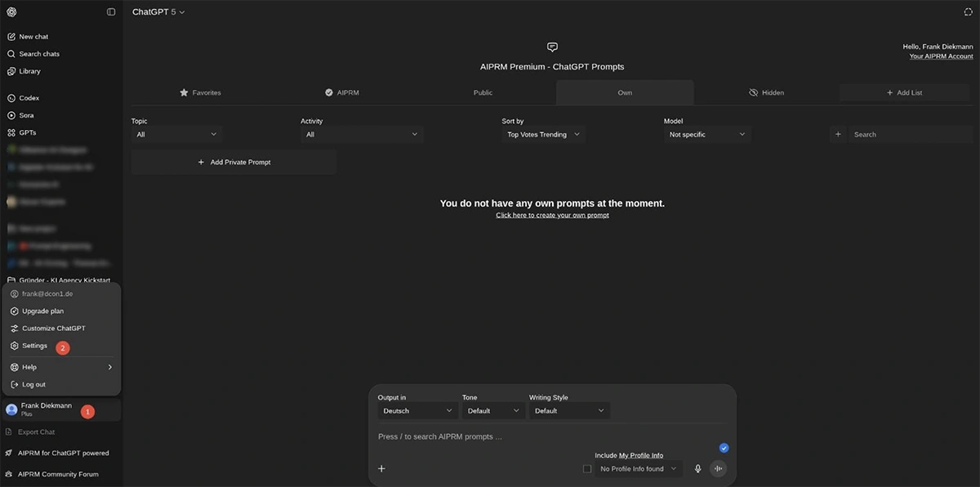Collapse the sidebar with the panel icon
Viewport: 980px width, 487px height.
[111, 11]
